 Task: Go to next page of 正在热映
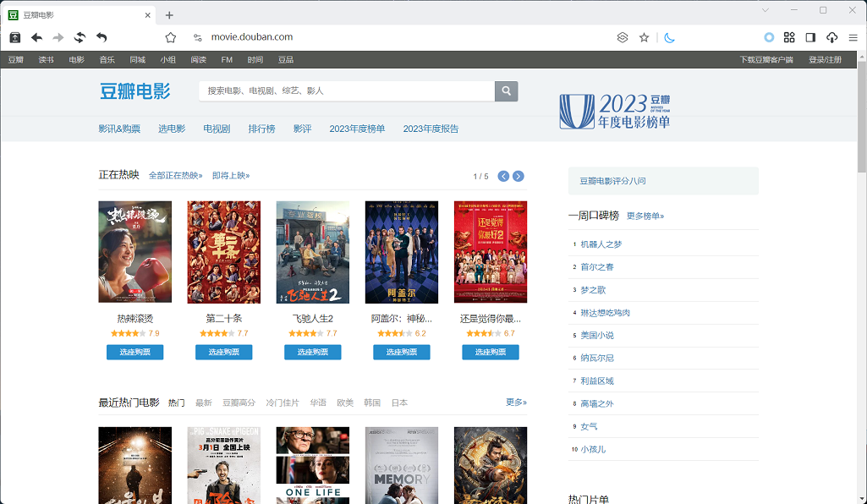pos(519,176)
